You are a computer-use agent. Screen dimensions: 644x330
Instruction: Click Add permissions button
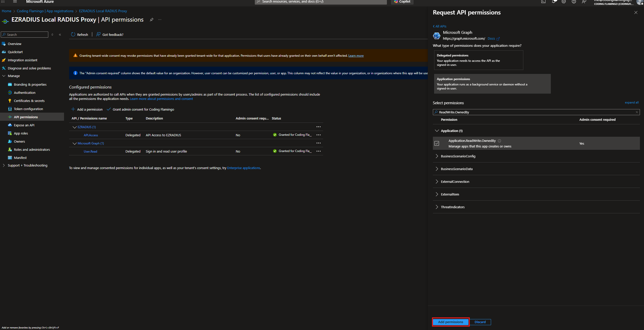tap(451, 322)
